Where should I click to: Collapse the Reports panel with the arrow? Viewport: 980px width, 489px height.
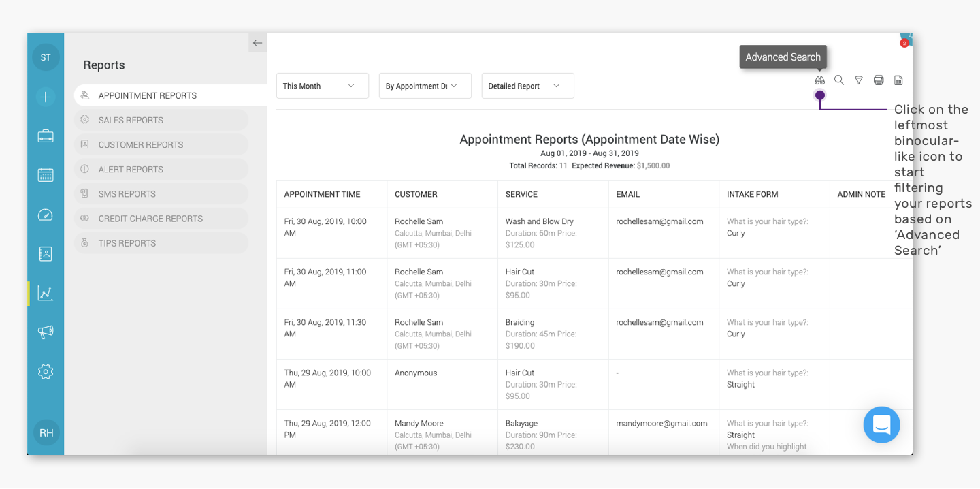(x=257, y=43)
